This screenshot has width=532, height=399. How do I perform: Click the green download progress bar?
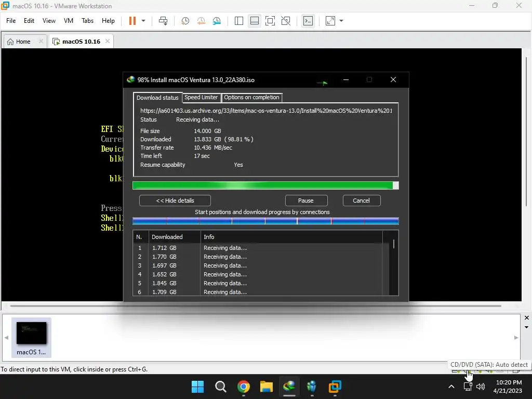(x=265, y=185)
